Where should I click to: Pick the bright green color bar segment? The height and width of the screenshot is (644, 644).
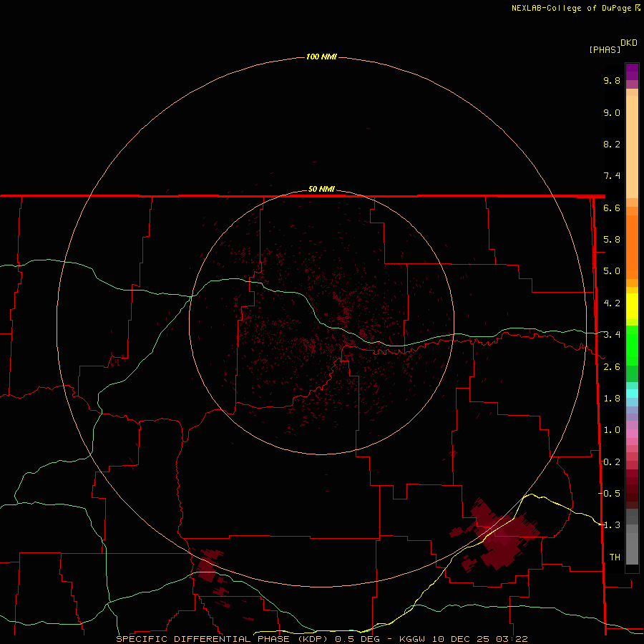click(632, 345)
